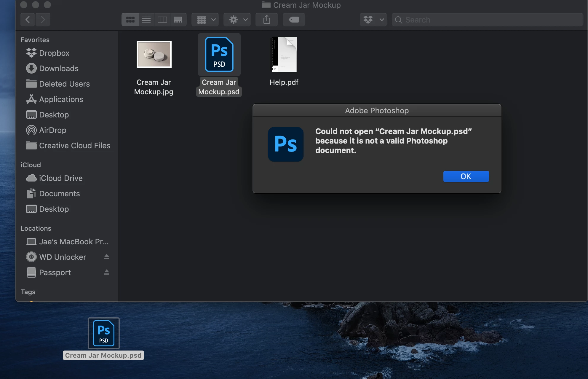Eject the WD Unlocker volume
This screenshot has width=588, height=379.
pos(107,257)
